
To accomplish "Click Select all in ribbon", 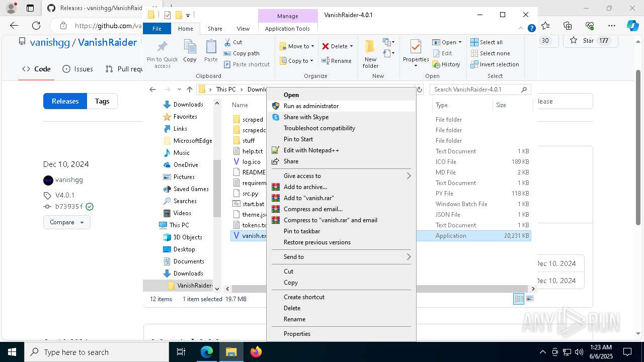I will click(487, 42).
